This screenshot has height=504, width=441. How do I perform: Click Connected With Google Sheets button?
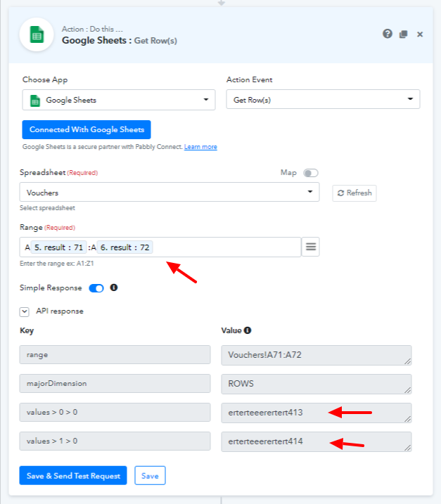pyautogui.click(x=87, y=129)
